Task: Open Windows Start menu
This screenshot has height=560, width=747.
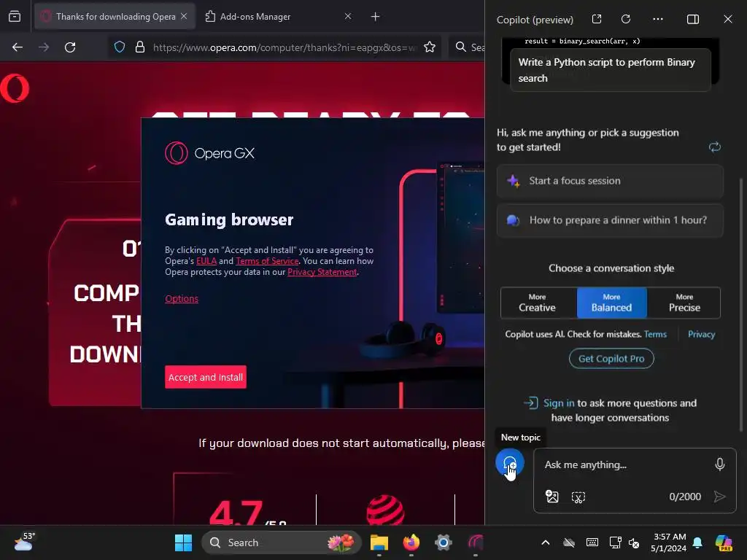Action: (183, 542)
